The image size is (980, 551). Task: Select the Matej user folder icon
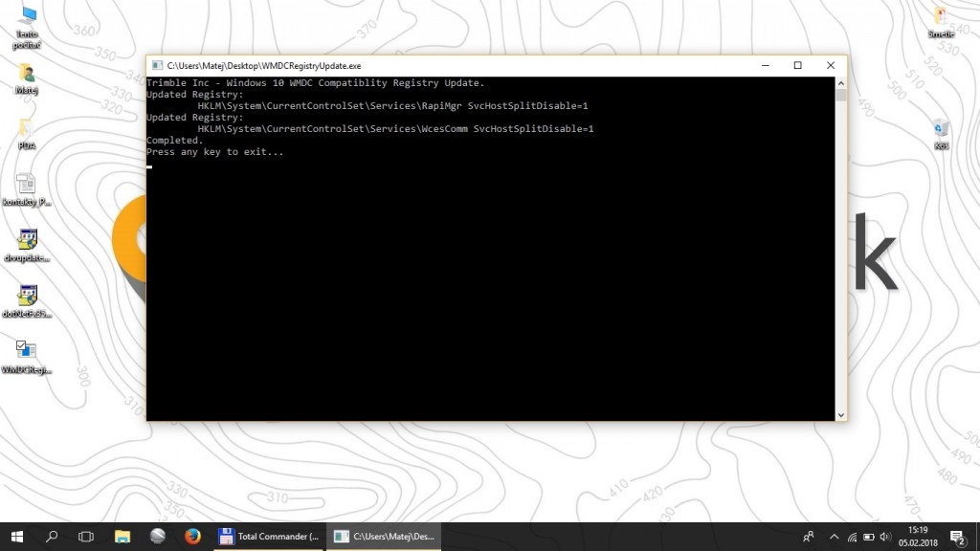[x=27, y=78]
